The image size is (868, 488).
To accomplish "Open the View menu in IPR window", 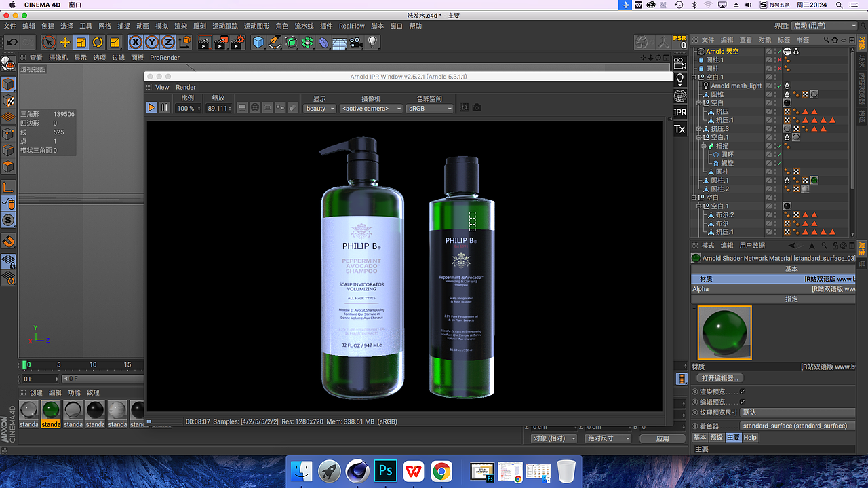I will 163,87.
